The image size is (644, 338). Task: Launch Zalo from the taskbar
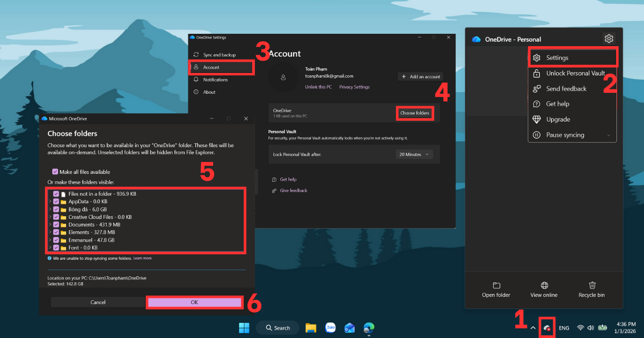click(330, 327)
